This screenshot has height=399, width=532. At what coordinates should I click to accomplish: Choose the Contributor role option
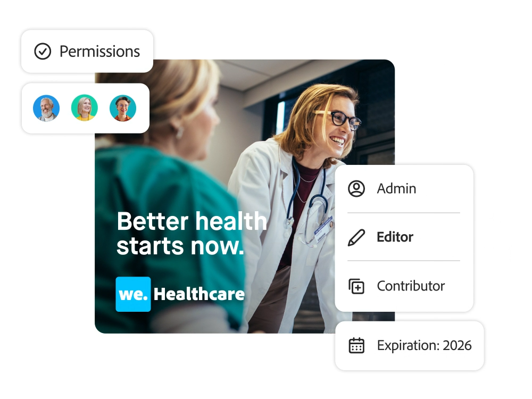(x=404, y=286)
